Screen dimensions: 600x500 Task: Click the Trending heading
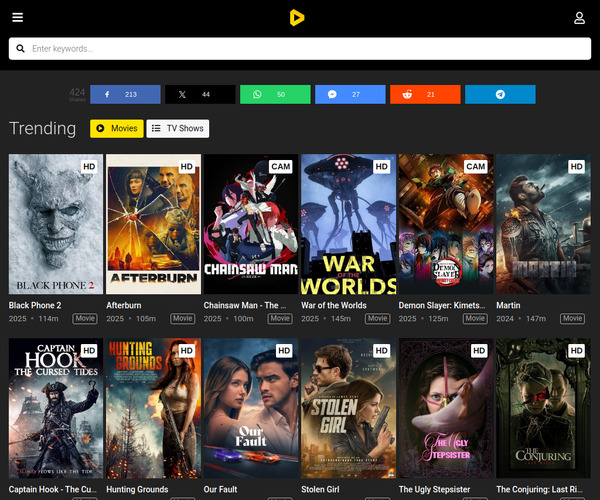click(42, 129)
